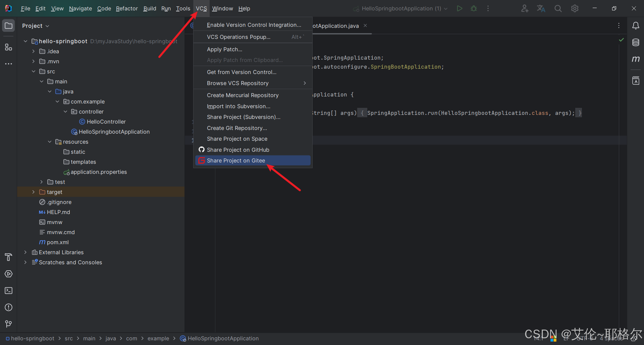Select application.properties file

tap(95, 172)
